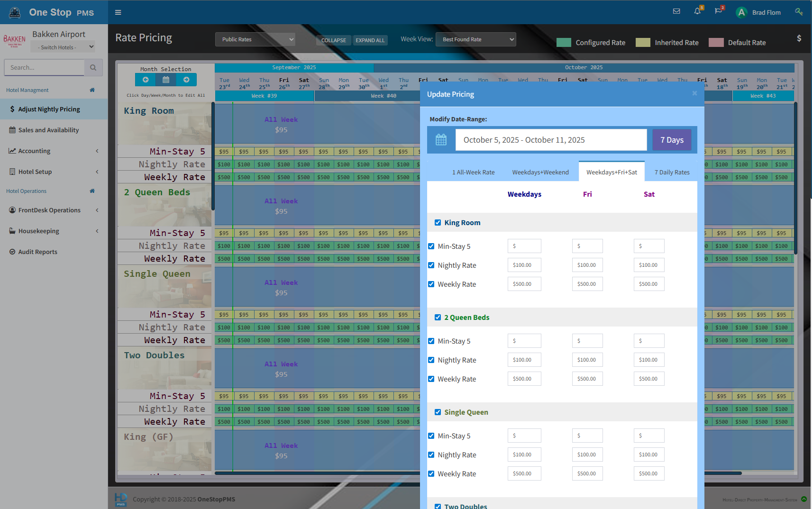The width and height of the screenshot is (812, 509).
Task: Click the date-range calendar icon
Action: (441, 140)
